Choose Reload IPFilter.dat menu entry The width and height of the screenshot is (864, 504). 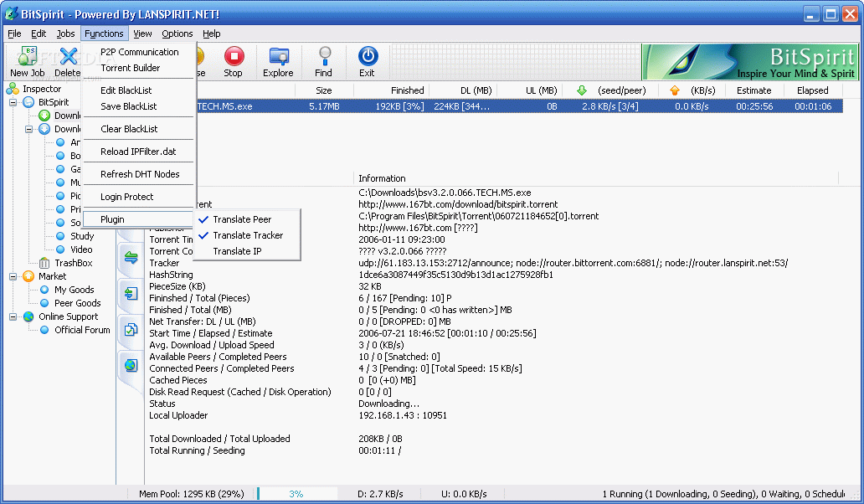click(138, 152)
